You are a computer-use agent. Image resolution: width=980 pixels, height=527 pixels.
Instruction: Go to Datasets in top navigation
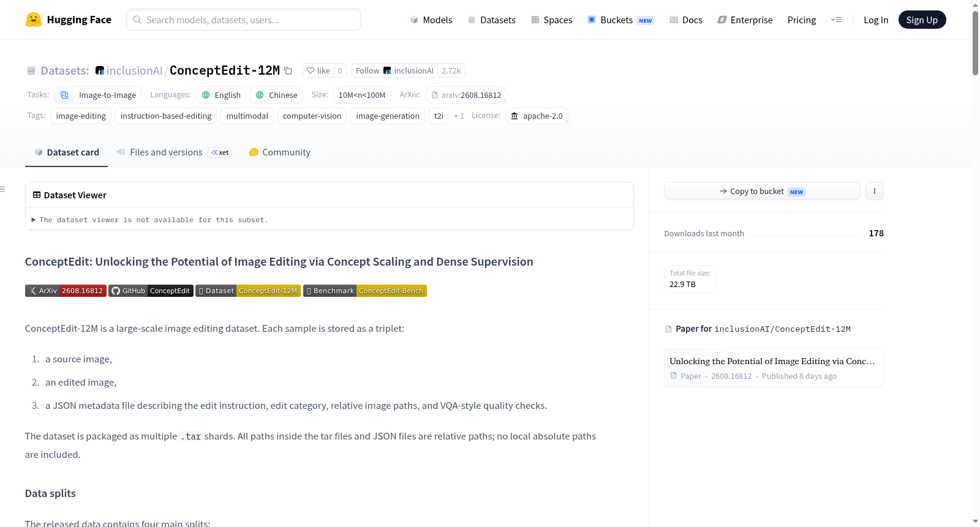point(492,20)
